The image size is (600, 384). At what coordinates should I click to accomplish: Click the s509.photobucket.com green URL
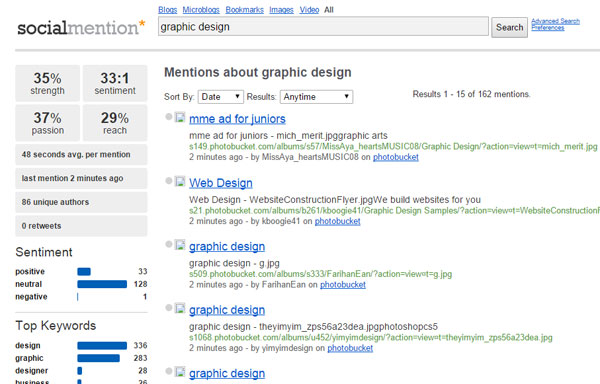point(320,274)
